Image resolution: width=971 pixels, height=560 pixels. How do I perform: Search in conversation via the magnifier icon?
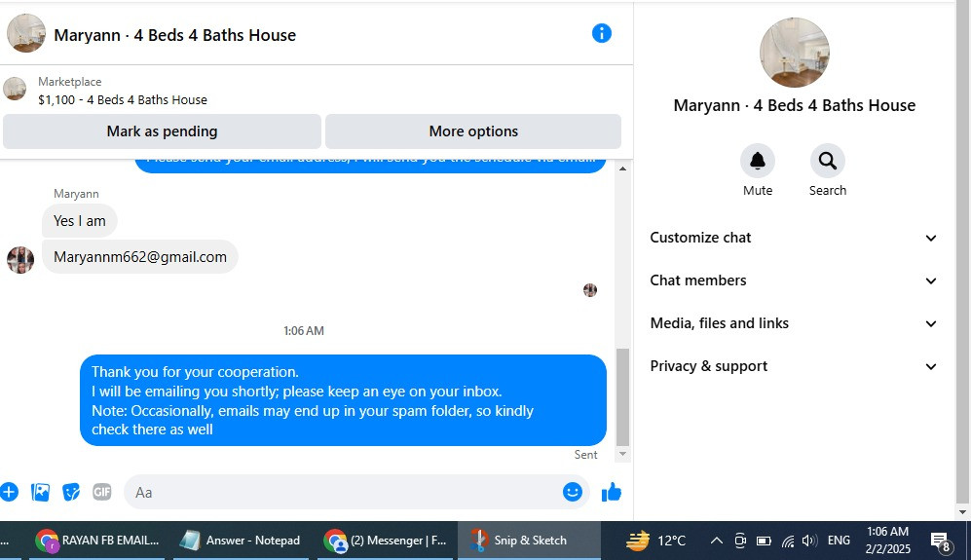pyautogui.click(x=827, y=161)
